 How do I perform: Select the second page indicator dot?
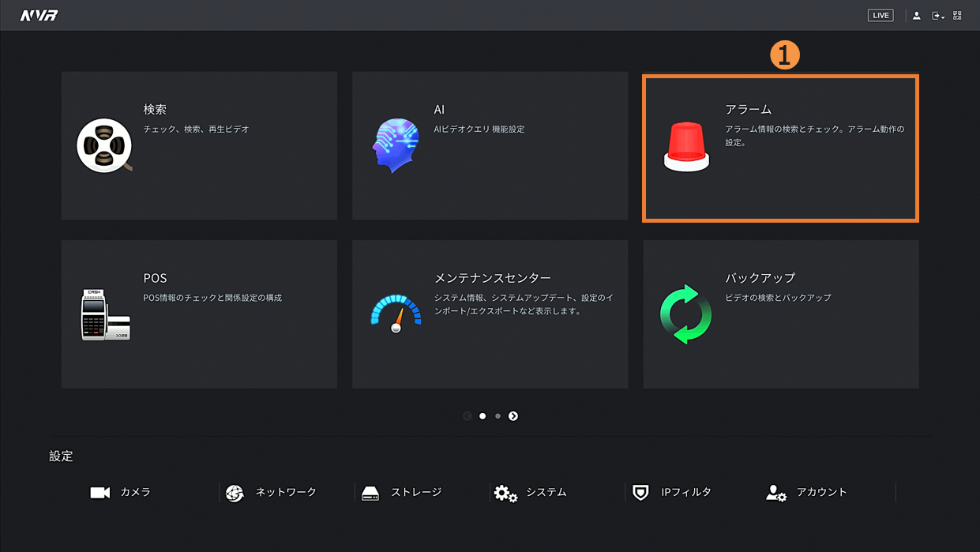point(498,416)
